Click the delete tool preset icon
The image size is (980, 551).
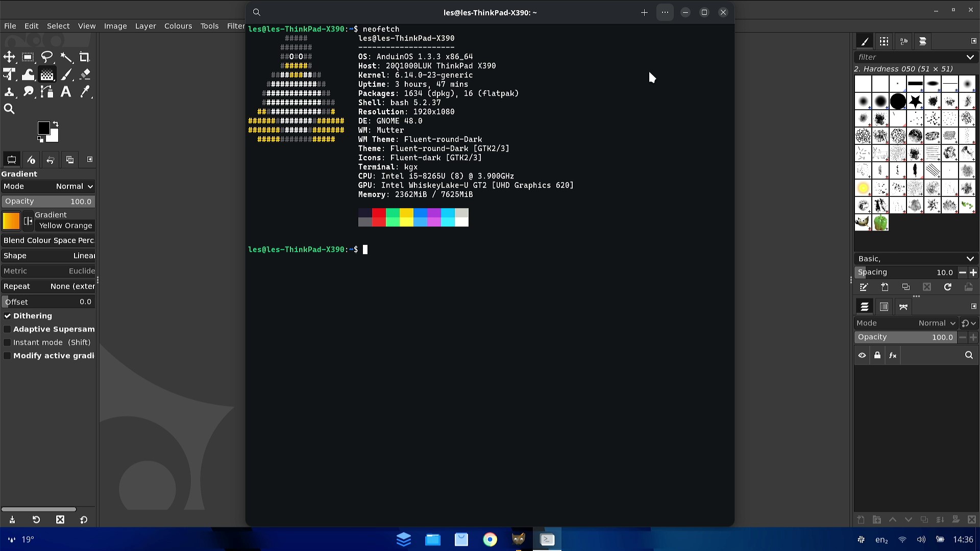click(x=60, y=520)
